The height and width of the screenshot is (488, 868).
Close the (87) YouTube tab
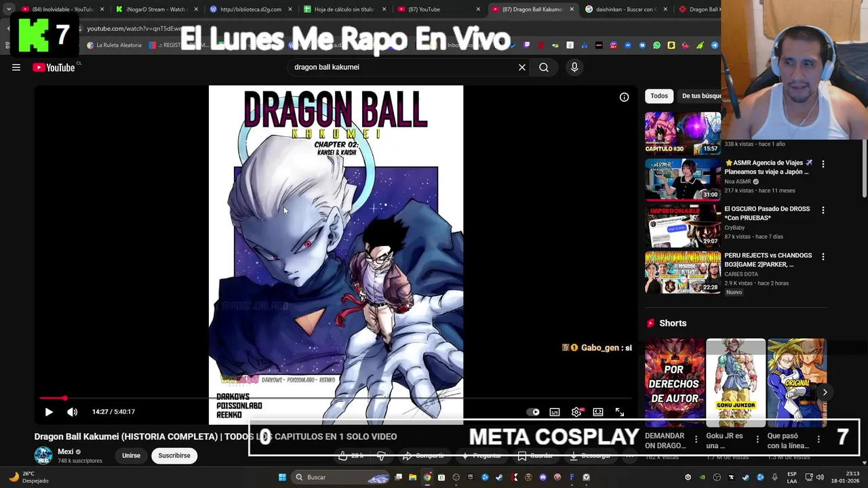tap(478, 9)
